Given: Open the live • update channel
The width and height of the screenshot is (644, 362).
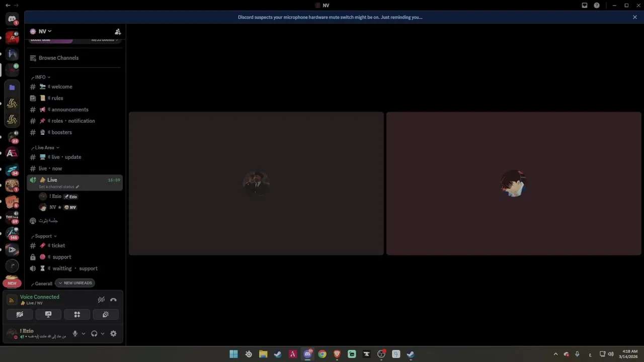Looking at the screenshot, I should pyautogui.click(x=74, y=157).
